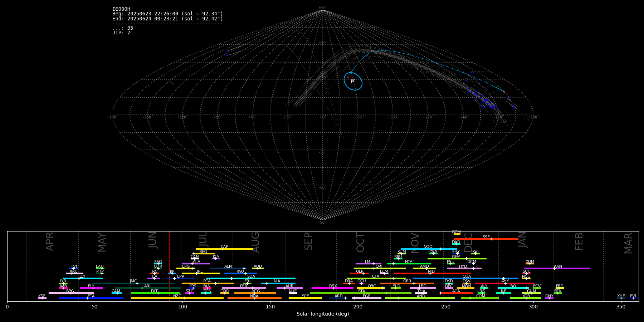Click the End: 20250624 00:23:21 line
This screenshot has width=644, height=322.
click(x=167, y=19)
